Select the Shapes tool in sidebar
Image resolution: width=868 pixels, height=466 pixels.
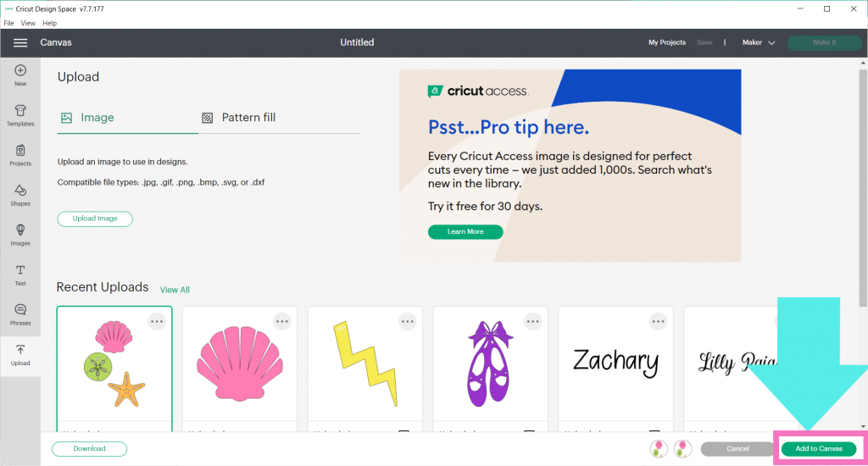[x=20, y=196]
